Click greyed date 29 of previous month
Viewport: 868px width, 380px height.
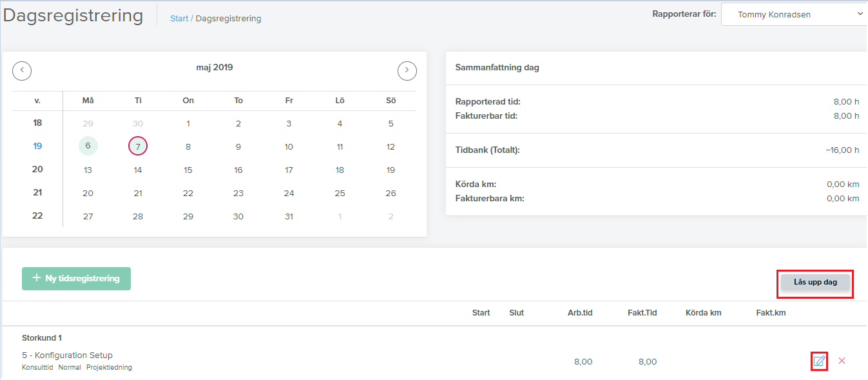tap(88, 123)
